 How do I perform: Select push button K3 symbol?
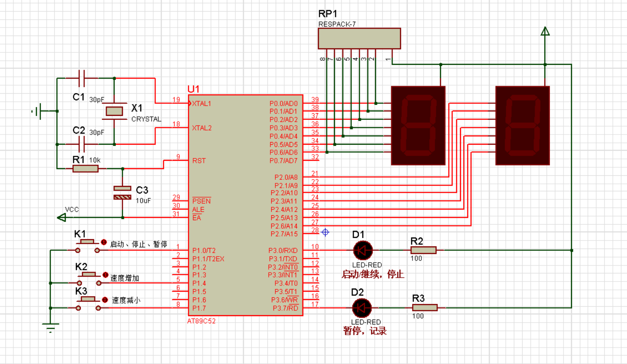pyautogui.click(x=89, y=304)
